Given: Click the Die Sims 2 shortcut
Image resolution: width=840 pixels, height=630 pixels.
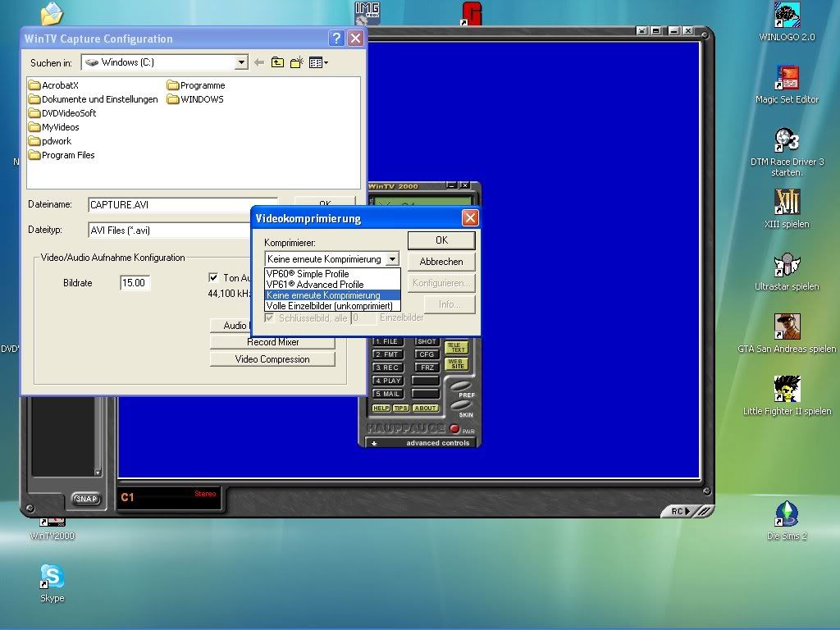Looking at the screenshot, I should [x=787, y=521].
